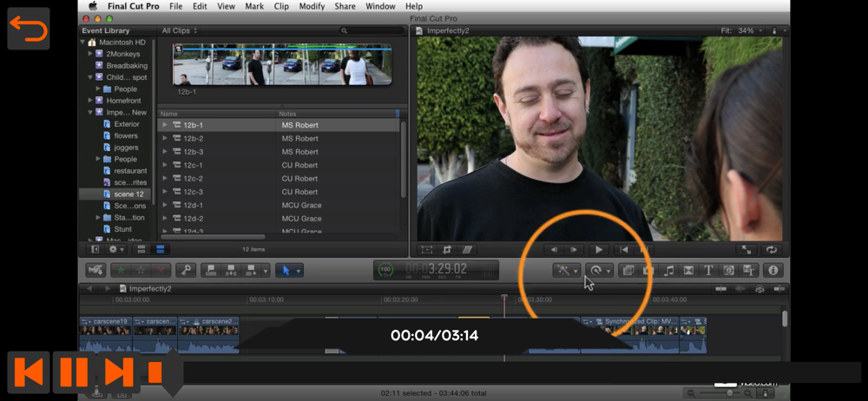Viewport: 868px width, 401px height.
Task: Click the Append edit icon
Action: [252, 270]
